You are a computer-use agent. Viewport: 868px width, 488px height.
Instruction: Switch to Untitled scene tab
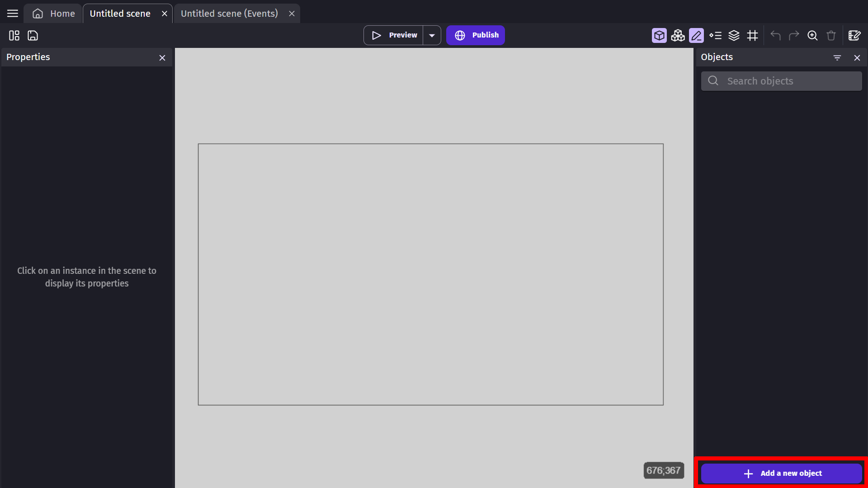119,13
